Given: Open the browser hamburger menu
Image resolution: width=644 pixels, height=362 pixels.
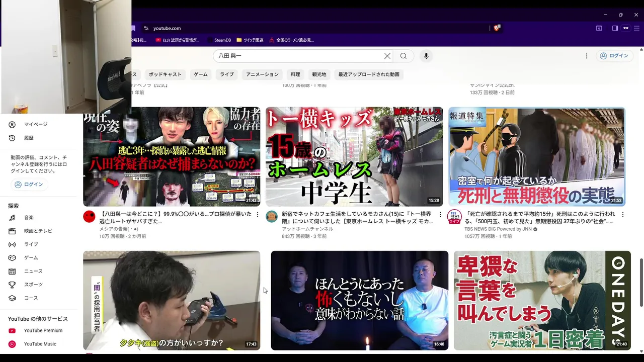Looking at the screenshot, I should 636,28.
